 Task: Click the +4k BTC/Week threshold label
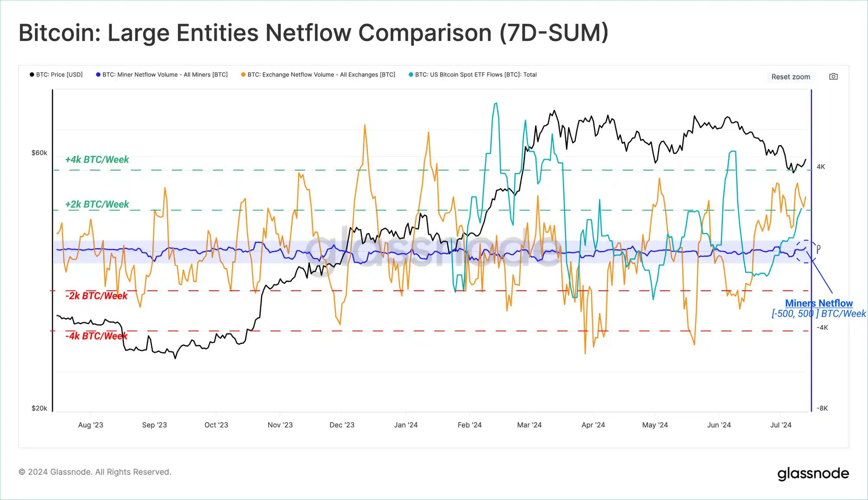click(x=97, y=160)
